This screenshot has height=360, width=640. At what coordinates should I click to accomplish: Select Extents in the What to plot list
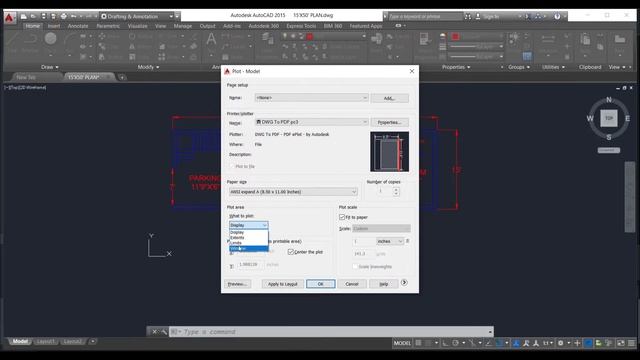[x=249, y=238]
